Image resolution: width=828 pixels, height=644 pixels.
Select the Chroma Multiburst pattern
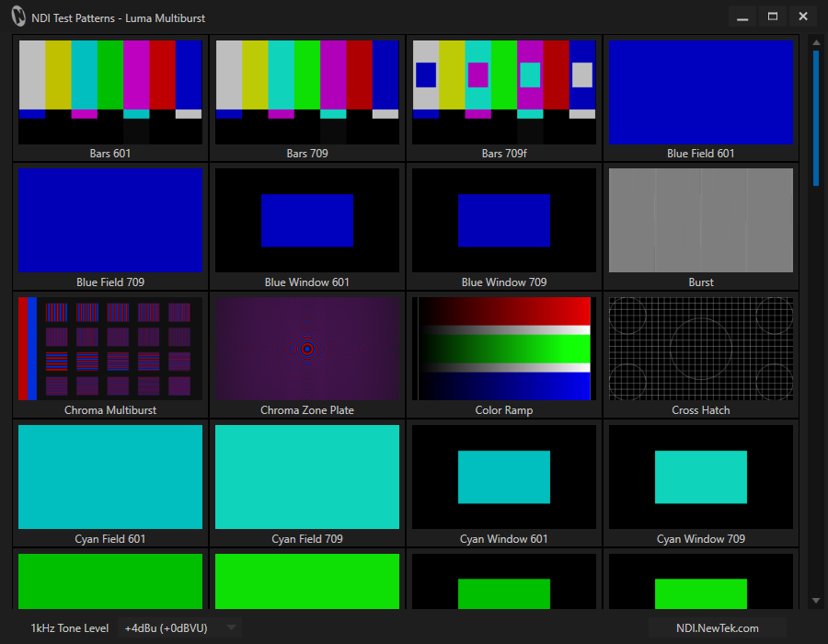[x=110, y=349]
